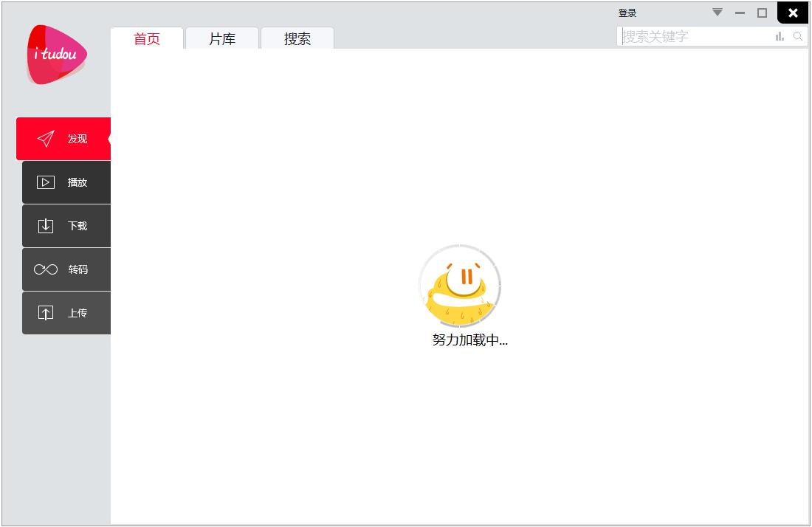812x527 pixels.
Task: Click the bar chart ranking icon in search box
Action: pos(780,36)
